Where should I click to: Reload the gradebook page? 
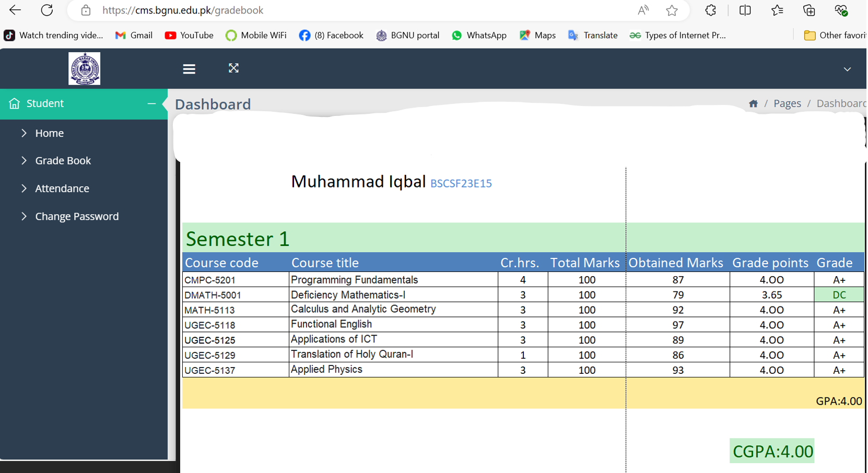(x=47, y=10)
